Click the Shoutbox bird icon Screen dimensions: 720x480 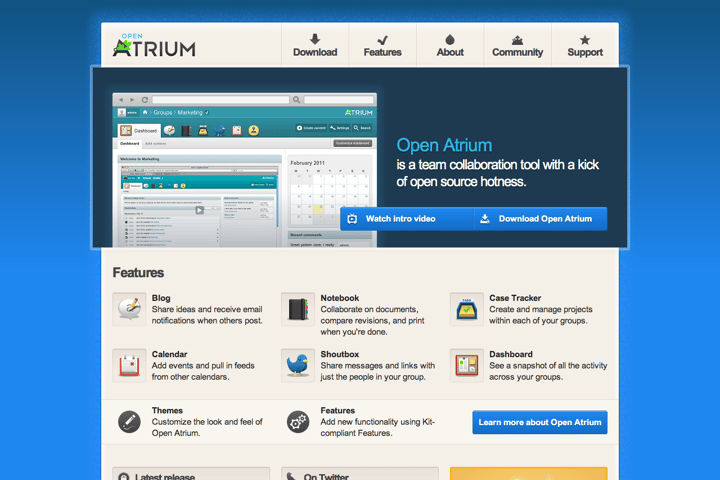[298, 366]
